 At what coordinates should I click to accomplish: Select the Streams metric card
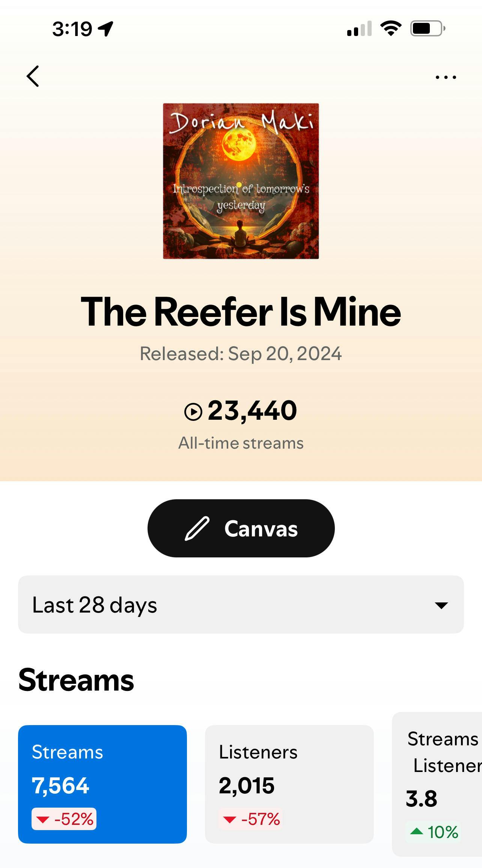(102, 784)
